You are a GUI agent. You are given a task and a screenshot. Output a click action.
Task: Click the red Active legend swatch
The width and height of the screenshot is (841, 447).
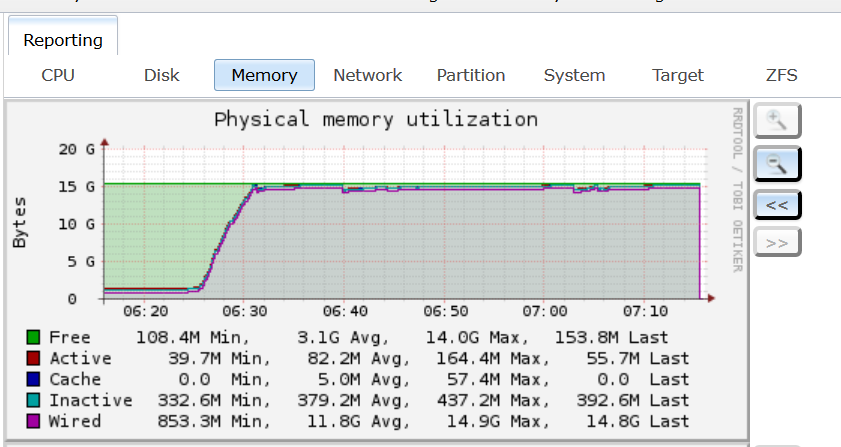pyautogui.click(x=33, y=358)
